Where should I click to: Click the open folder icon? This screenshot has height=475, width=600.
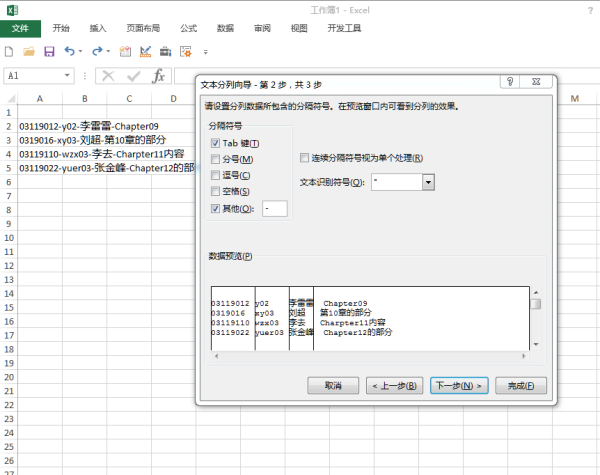click(28, 50)
